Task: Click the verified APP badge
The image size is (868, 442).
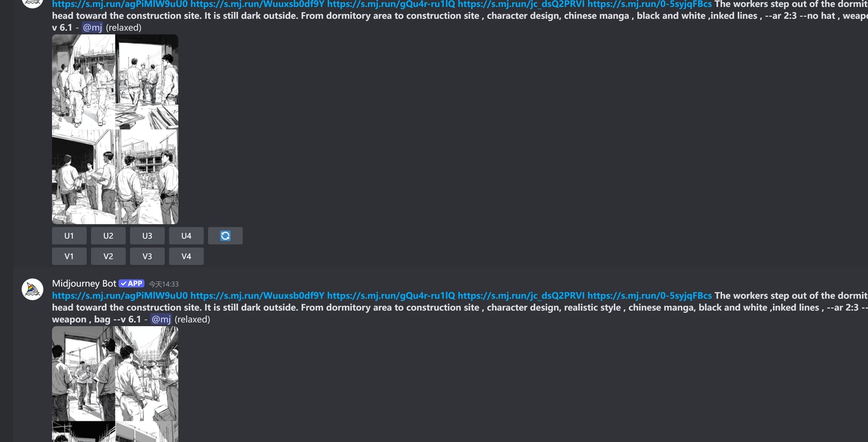Action: [131, 283]
